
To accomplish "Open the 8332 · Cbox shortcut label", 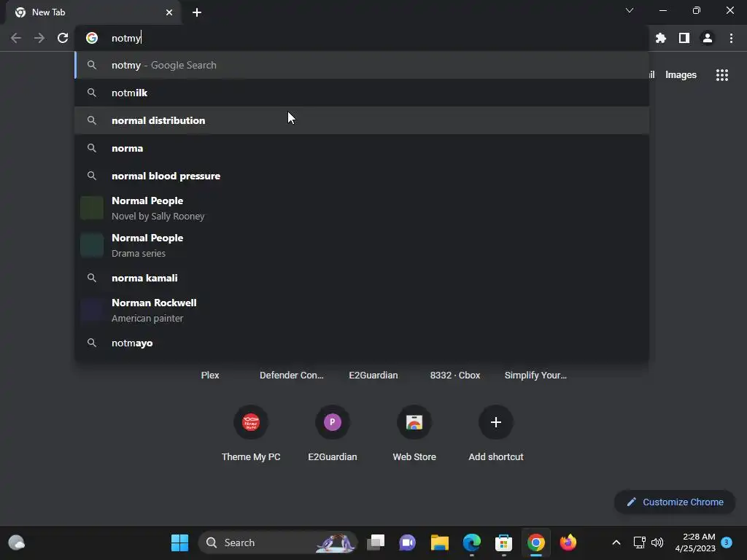I will 455,376.
